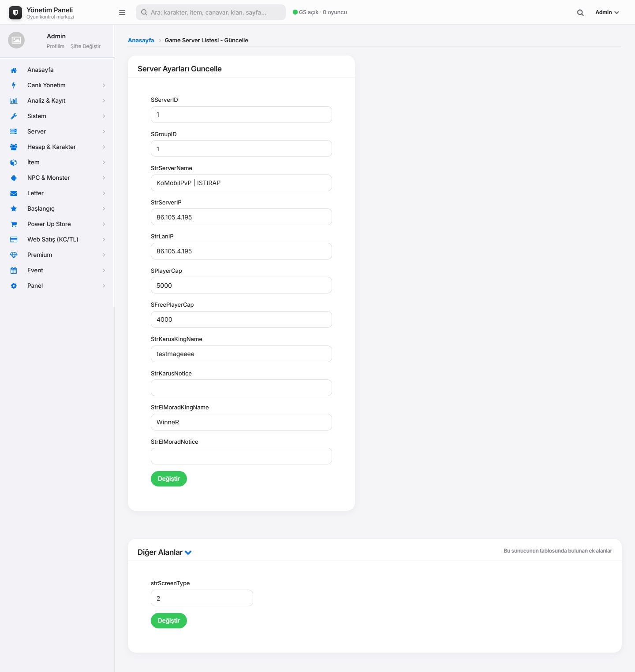The image size is (635, 672).
Task: Click the search icon in the top right
Action: pos(580,12)
